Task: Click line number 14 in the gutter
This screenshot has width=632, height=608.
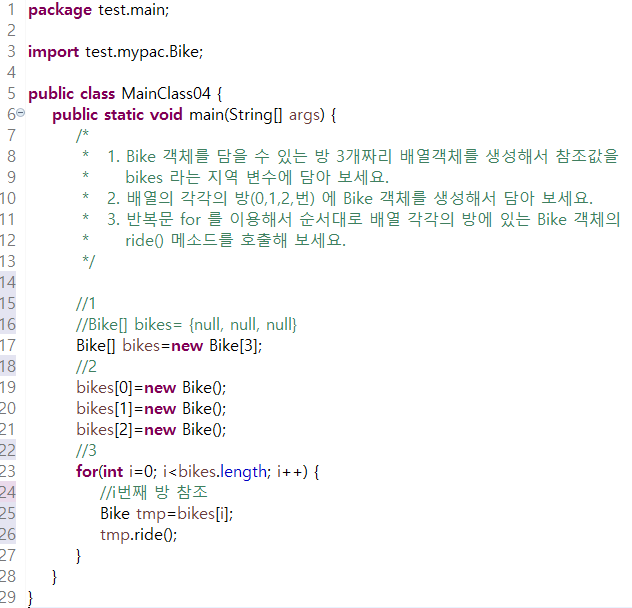Action: [x=8, y=282]
